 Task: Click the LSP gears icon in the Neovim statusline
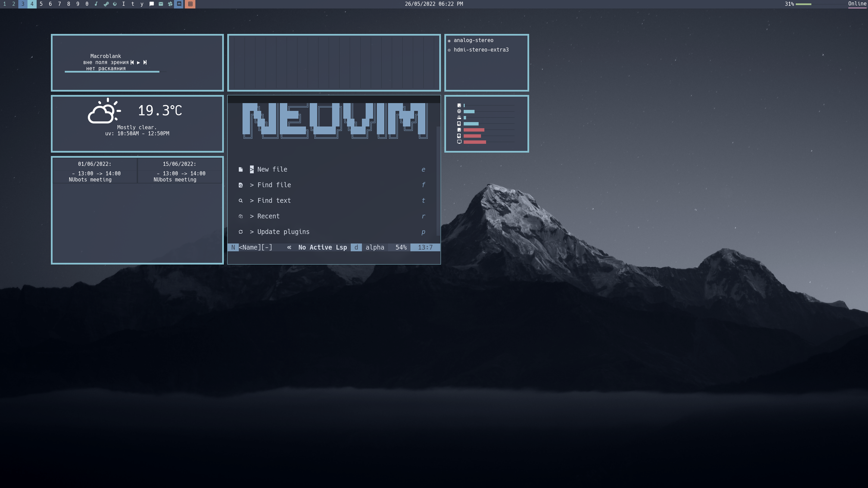(x=289, y=248)
